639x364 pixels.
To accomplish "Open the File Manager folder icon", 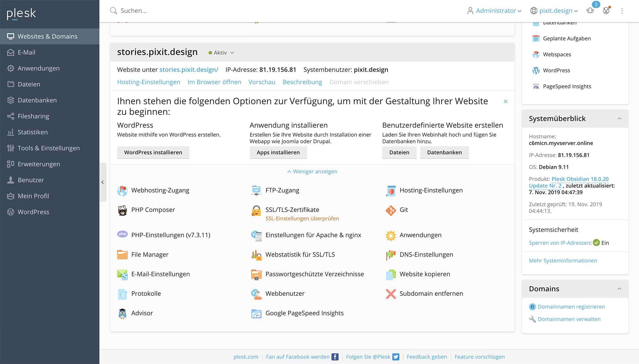I will point(122,255).
